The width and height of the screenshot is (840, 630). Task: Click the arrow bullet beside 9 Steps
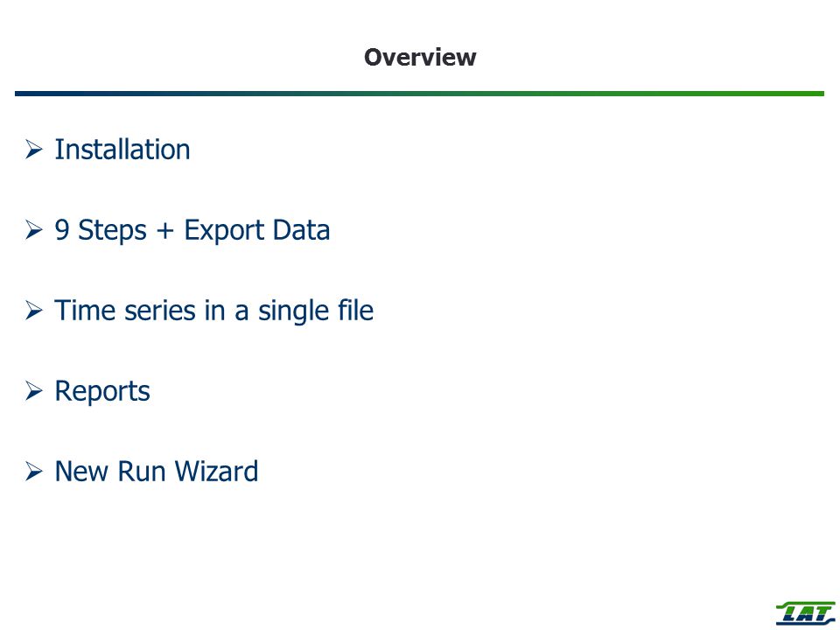tap(34, 230)
